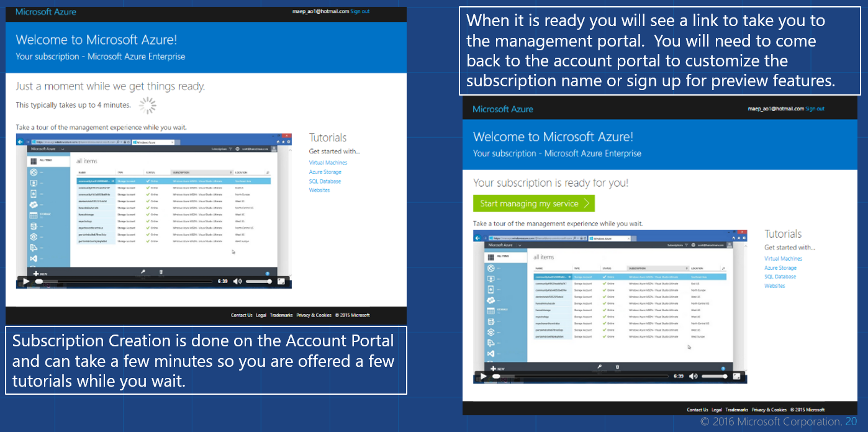Click the table search magnifier in the 'Just a moment' page video

click(x=268, y=172)
